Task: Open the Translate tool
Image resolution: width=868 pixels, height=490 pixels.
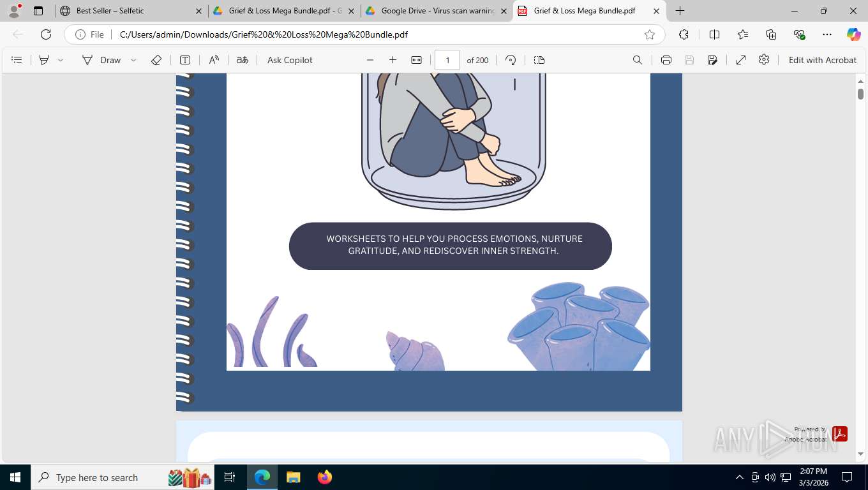Action: point(242,60)
